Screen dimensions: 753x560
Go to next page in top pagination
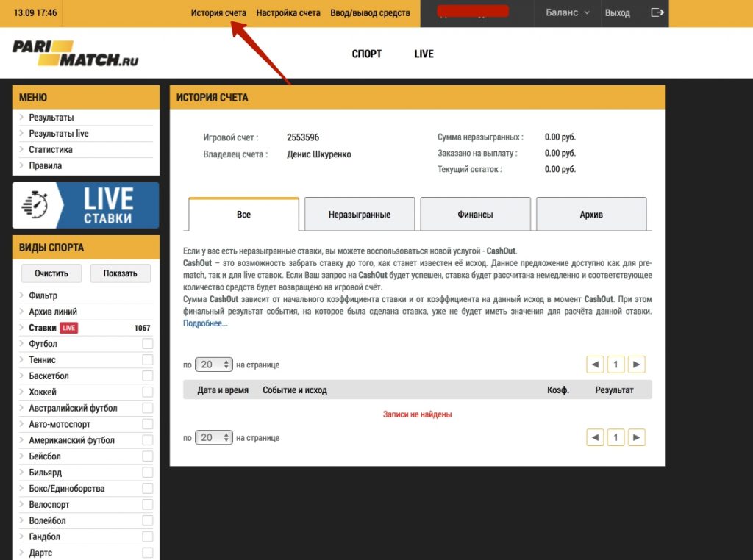tap(637, 365)
